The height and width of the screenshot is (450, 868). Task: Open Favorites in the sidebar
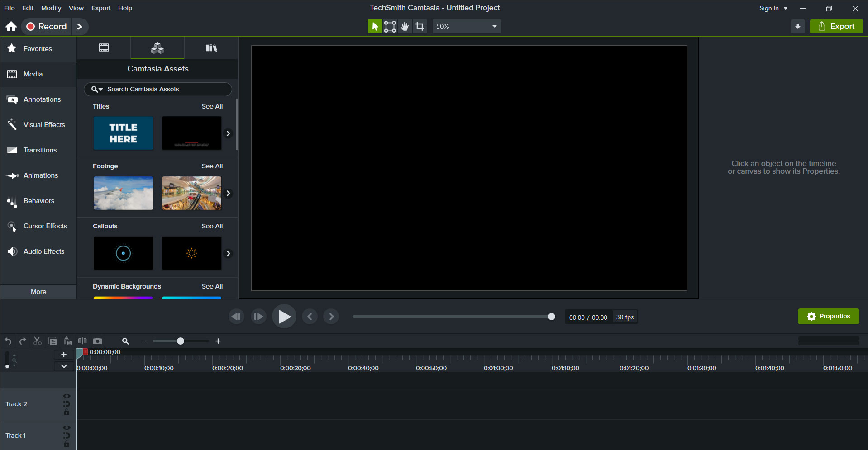click(x=38, y=49)
